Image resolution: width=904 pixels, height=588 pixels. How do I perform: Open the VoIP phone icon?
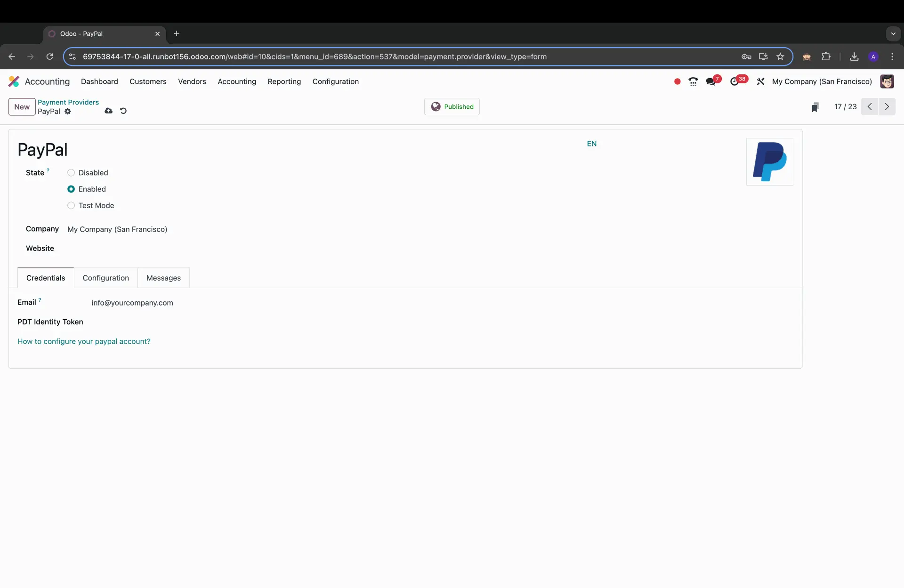693,81
